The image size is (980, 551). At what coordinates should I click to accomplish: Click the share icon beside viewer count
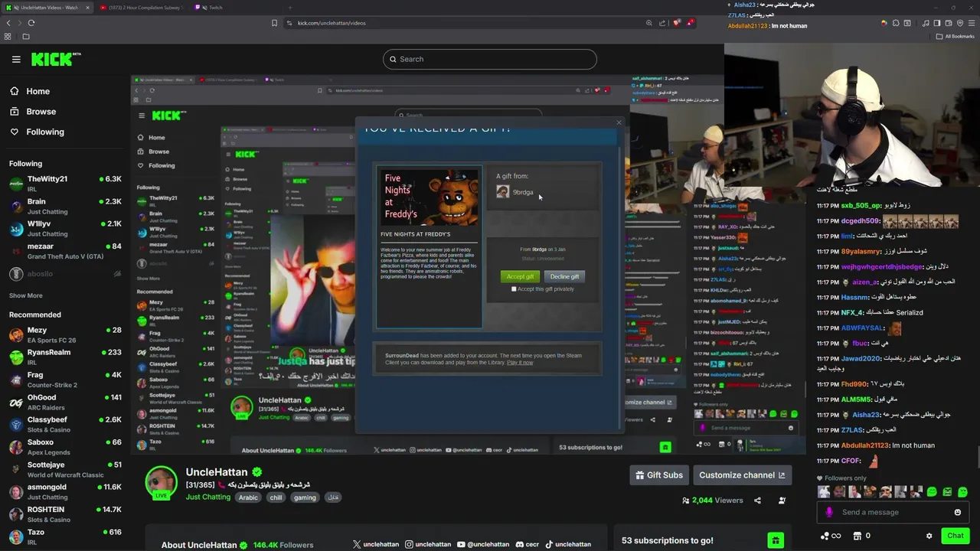coord(757,500)
